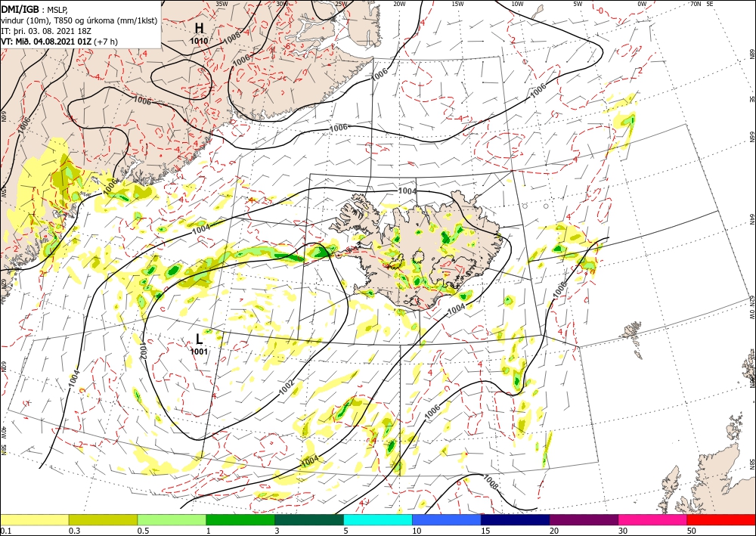Screen dimensions: 756x536
Task: Click the '15W' longitude label at top
Action: (x=458, y=4)
